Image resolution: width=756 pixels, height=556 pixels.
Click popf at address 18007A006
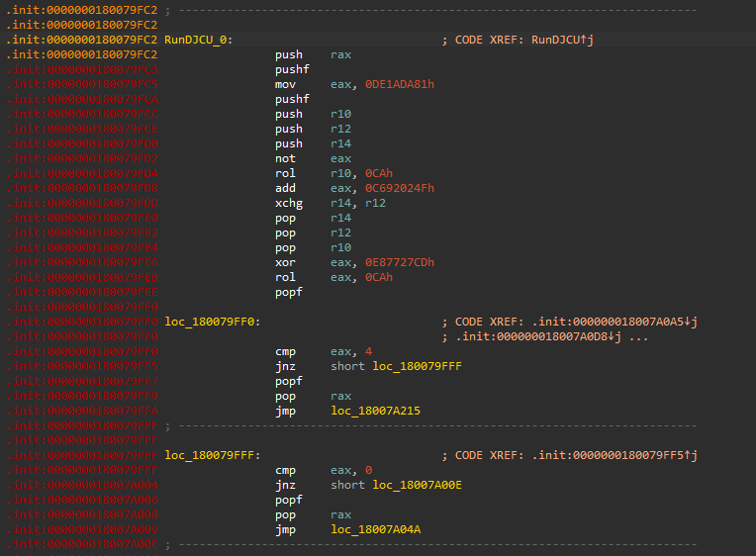(289, 500)
